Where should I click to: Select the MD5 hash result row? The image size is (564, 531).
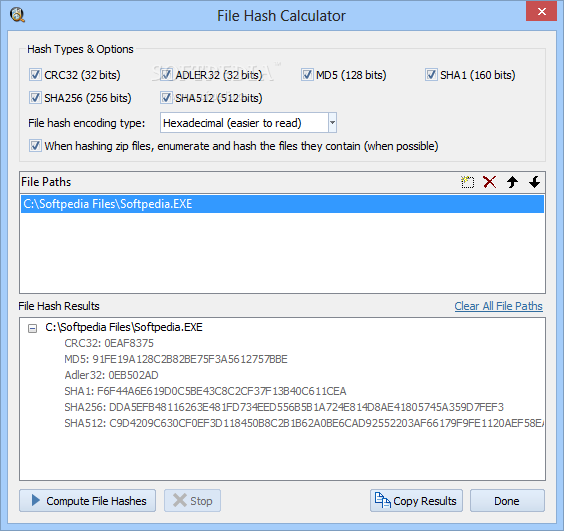176,359
